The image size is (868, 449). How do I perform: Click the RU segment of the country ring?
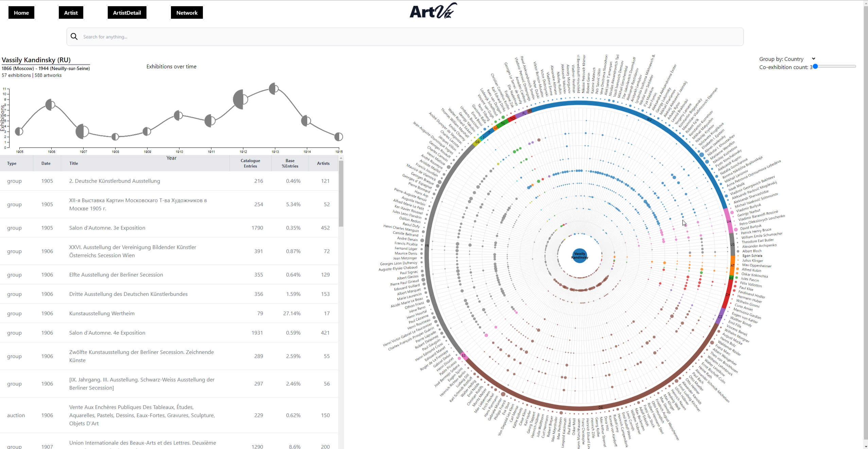pos(649,119)
